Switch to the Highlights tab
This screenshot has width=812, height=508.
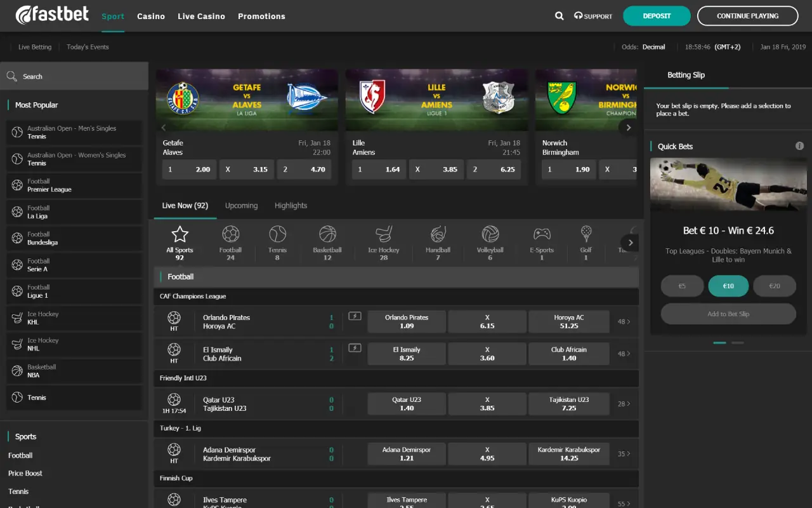tap(291, 206)
